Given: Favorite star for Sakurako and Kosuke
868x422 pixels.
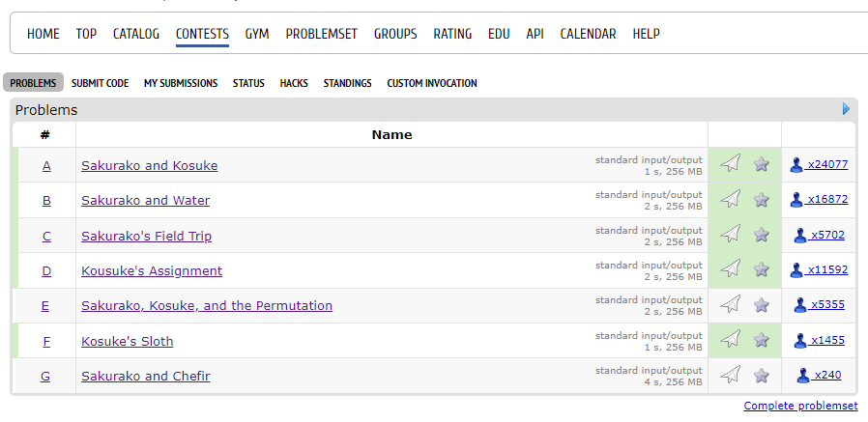Looking at the screenshot, I should point(762,164).
